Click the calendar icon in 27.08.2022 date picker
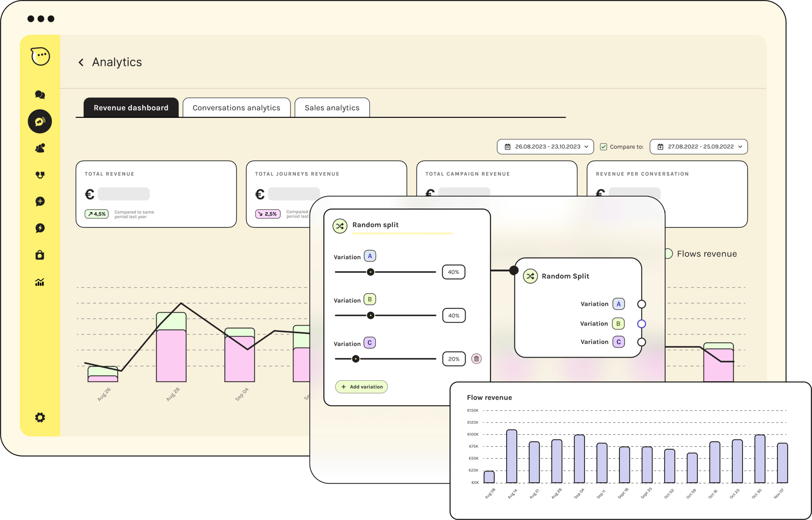812x520 pixels. pos(661,147)
